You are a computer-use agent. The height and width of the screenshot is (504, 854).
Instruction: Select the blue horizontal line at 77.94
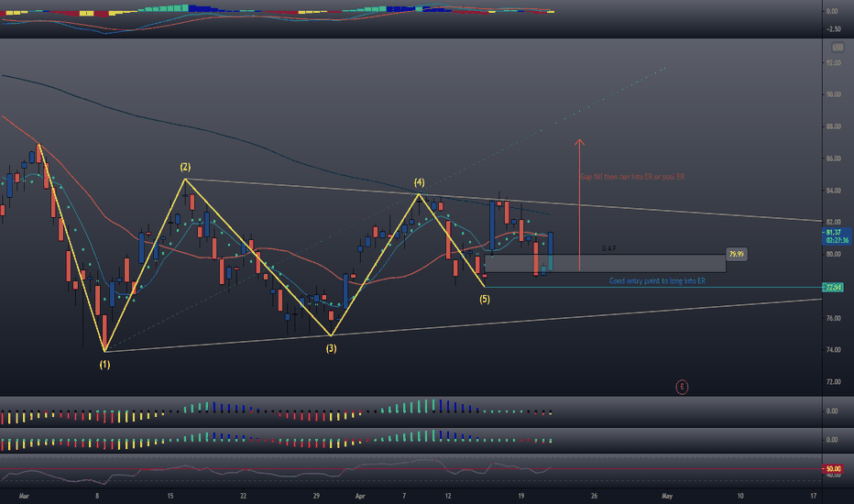pyautogui.click(x=653, y=287)
